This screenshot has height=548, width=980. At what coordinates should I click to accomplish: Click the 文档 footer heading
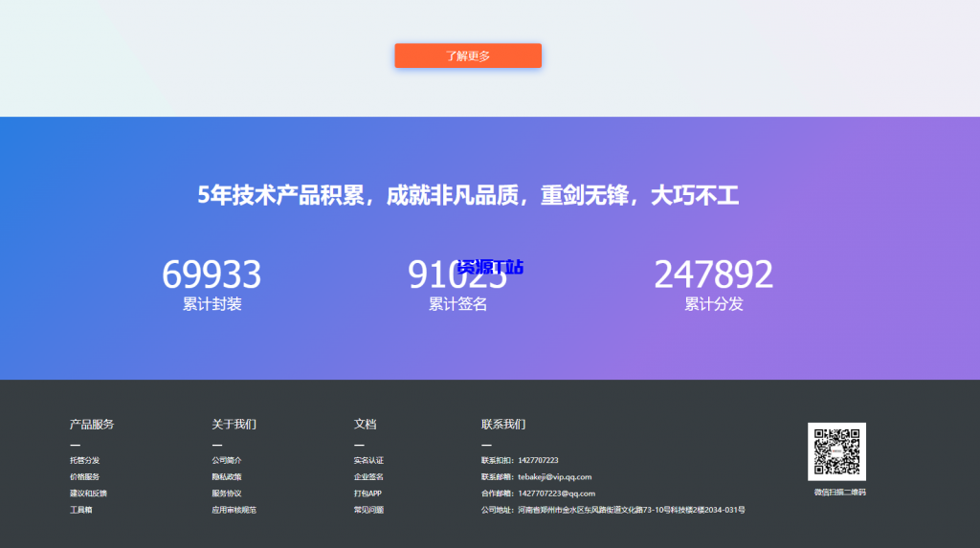coord(365,425)
